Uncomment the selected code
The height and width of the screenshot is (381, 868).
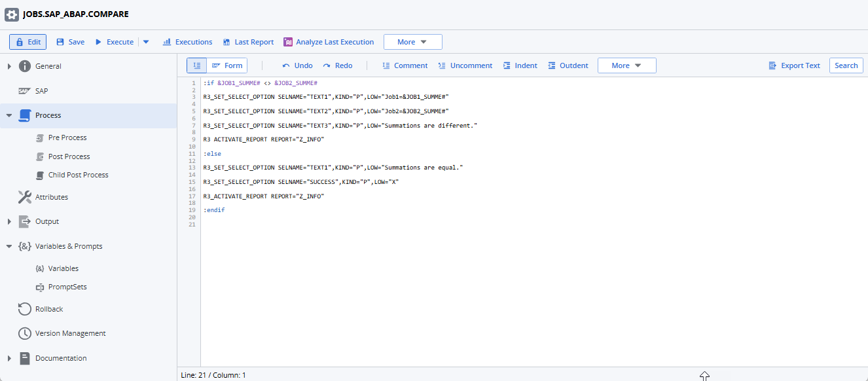465,65
